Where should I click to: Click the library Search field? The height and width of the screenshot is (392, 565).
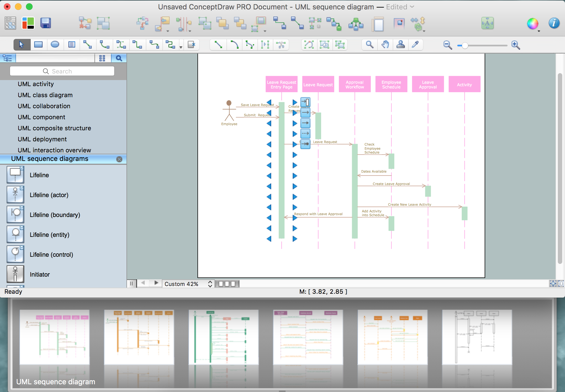(62, 71)
